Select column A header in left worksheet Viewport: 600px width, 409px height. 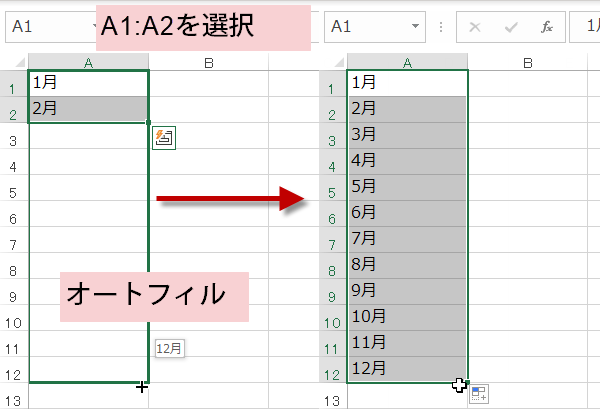(88, 63)
